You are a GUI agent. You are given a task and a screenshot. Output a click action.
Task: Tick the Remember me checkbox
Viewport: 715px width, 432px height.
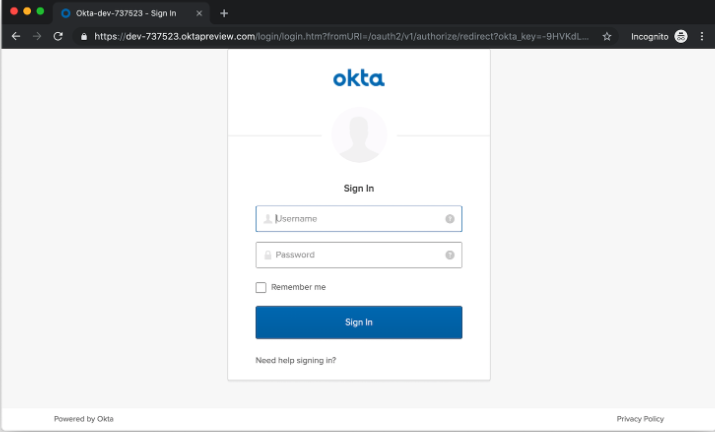pyautogui.click(x=261, y=287)
